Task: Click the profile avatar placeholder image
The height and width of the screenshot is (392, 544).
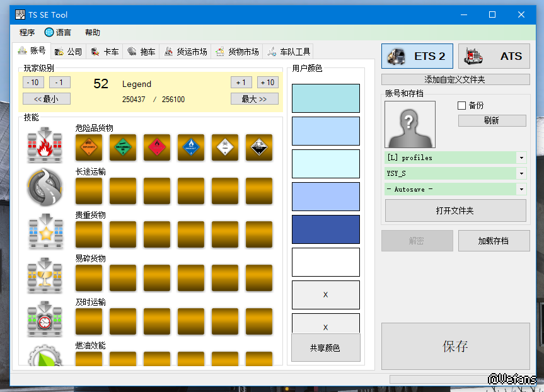Action: tap(410, 124)
